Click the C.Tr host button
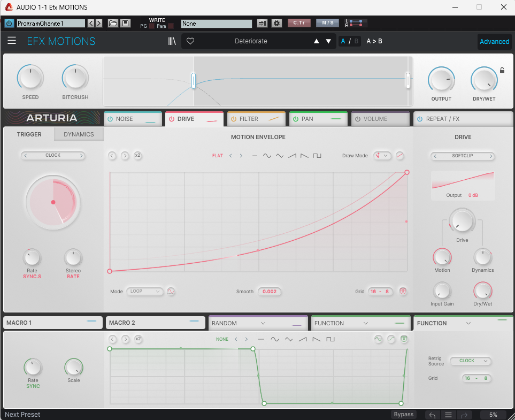This screenshot has width=515, height=420. click(299, 22)
